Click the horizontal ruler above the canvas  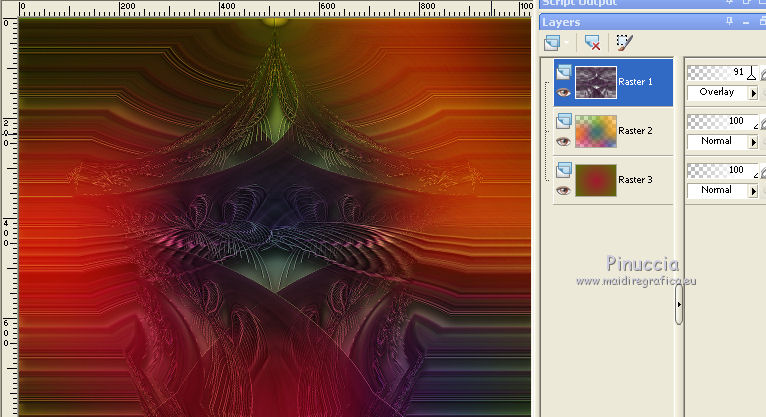[x=276, y=8]
